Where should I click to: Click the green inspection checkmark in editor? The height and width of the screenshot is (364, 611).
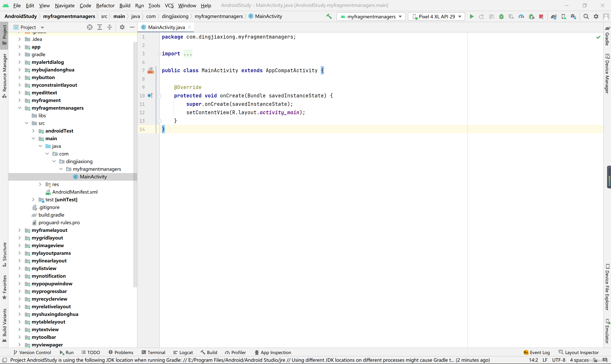(x=598, y=37)
